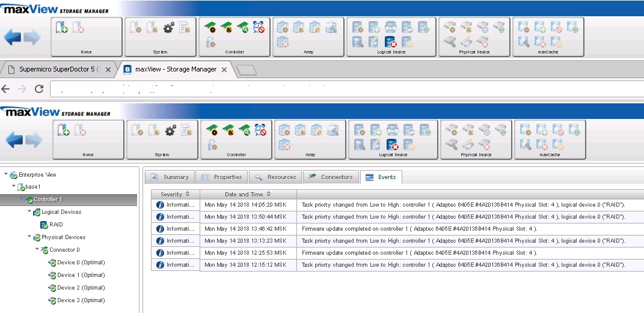Select the maxView - Storage Manager browser tab

pos(176,69)
